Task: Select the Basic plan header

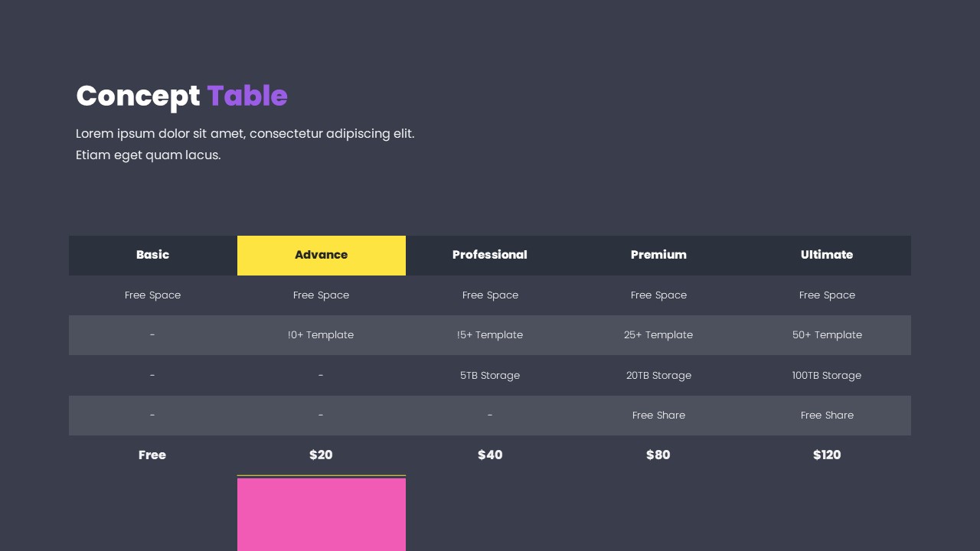Action: pos(152,255)
